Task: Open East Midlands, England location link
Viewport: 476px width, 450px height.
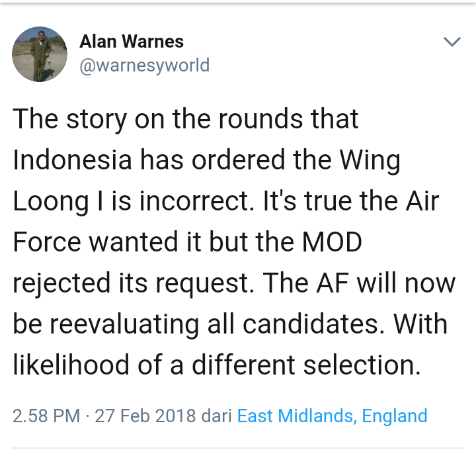Action: pyautogui.click(x=332, y=416)
